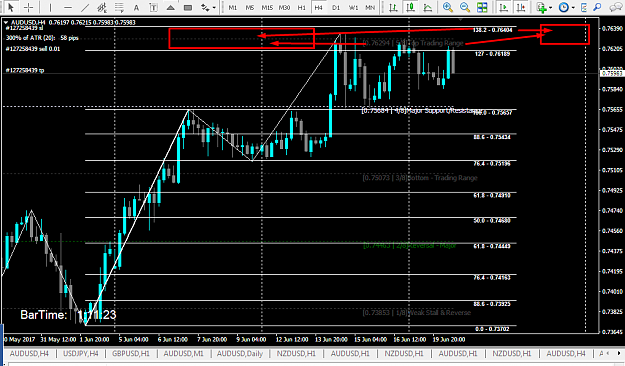Switch to the AUDUSD,Daily chart tab
The width and height of the screenshot is (625, 366).
(240, 354)
